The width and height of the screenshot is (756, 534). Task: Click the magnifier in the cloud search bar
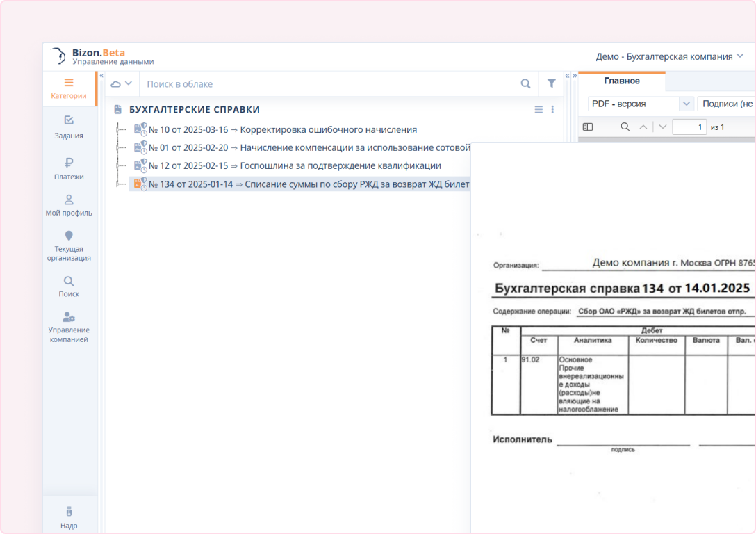point(525,83)
